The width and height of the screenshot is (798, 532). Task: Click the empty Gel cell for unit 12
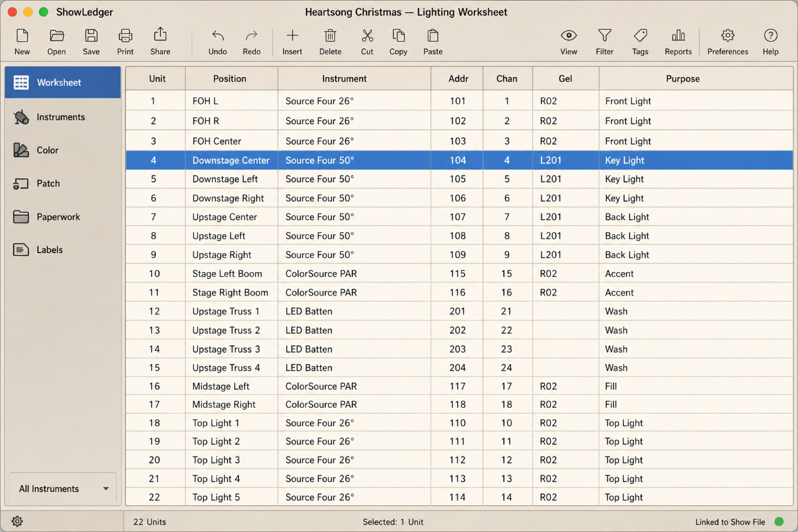pos(566,311)
